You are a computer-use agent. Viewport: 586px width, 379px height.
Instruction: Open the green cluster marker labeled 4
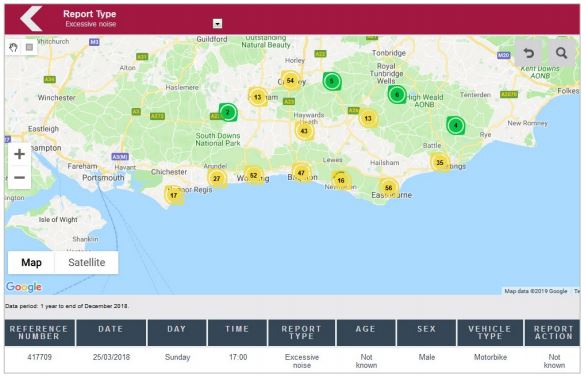456,125
